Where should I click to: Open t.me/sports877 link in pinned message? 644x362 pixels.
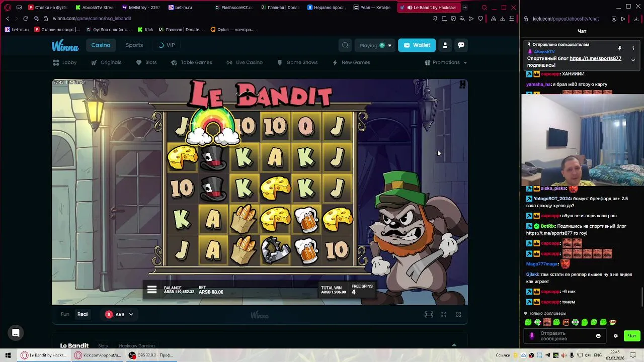point(595,58)
